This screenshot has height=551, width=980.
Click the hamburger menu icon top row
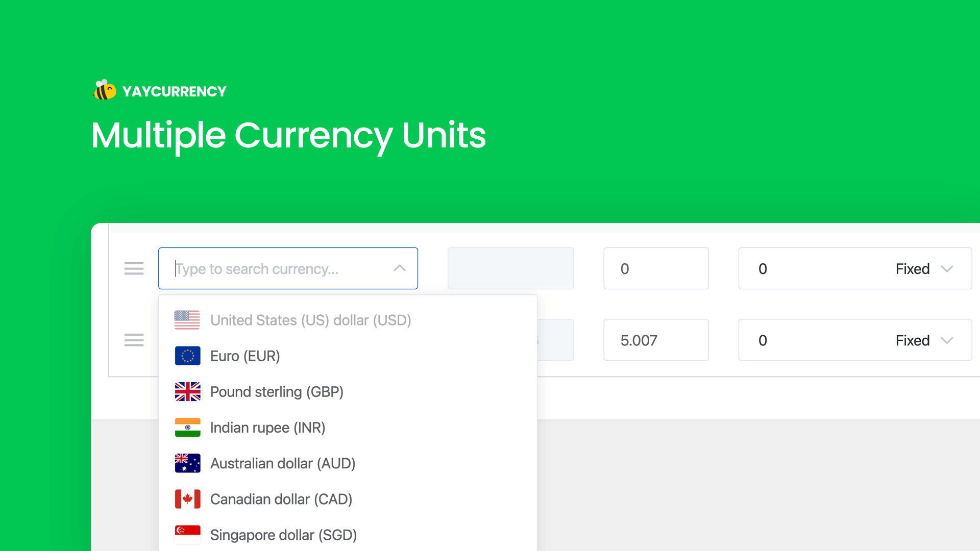tap(134, 268)
